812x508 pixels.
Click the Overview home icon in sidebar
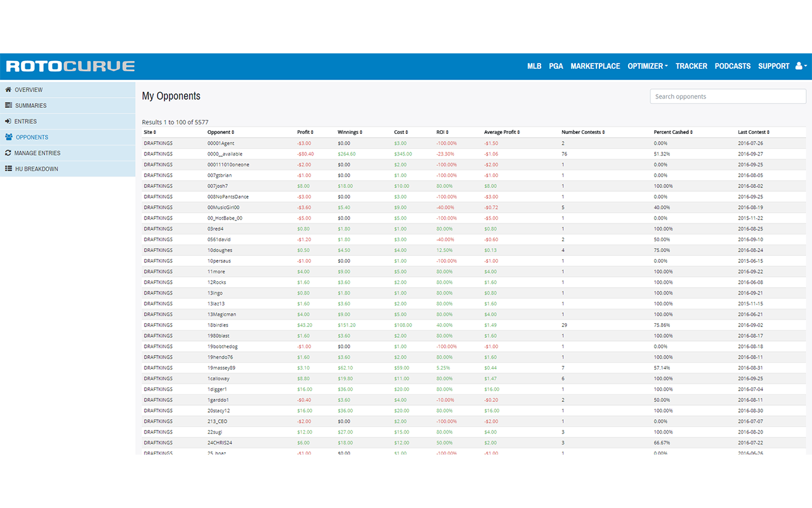point(9,90)
